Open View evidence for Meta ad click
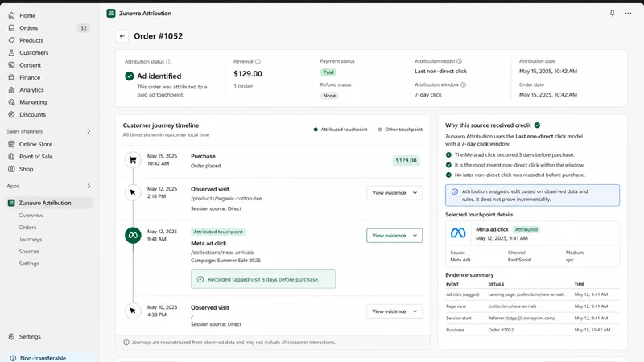 (x=394, y=236)
